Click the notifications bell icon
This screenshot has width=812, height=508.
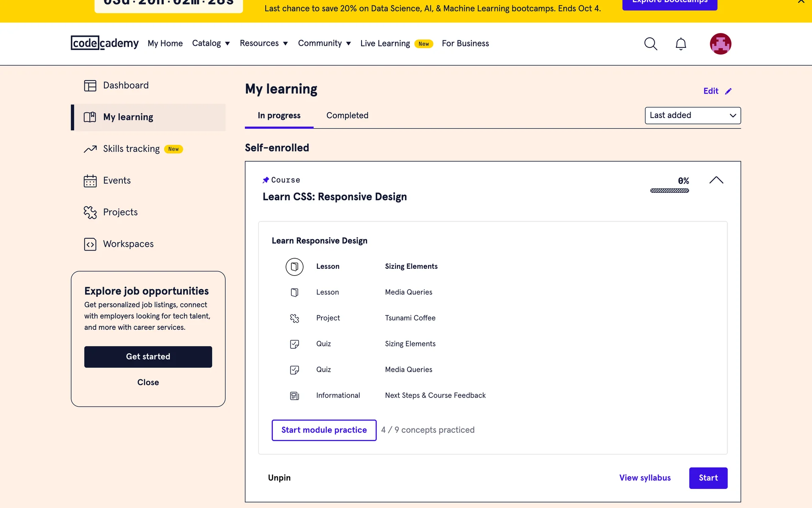pos(680,44)
